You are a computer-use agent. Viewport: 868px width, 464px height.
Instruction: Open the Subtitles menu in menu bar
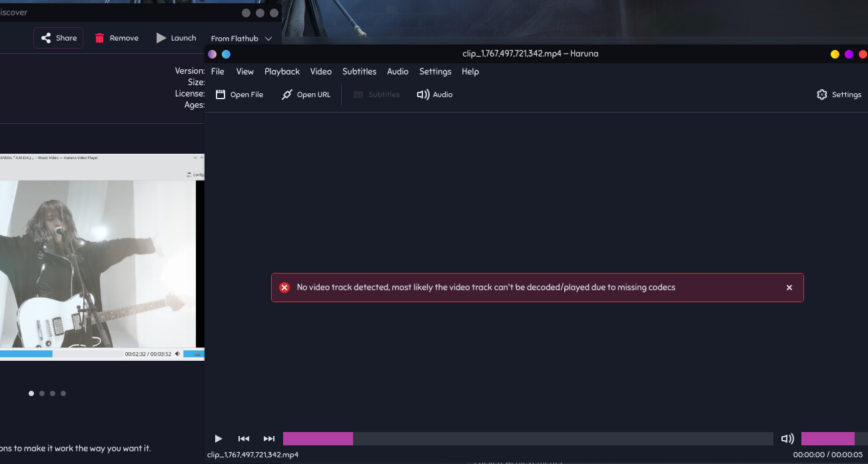[x=359, y=71]
